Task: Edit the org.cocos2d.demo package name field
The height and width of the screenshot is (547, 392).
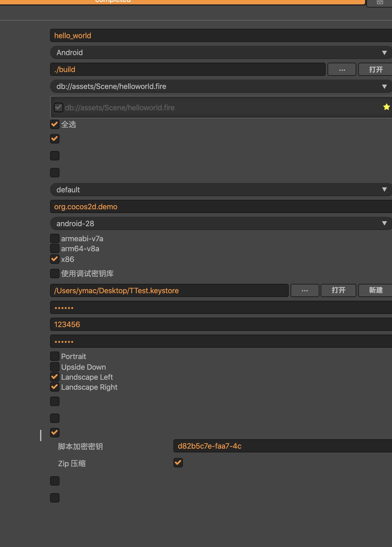Action: click(221, 206)
